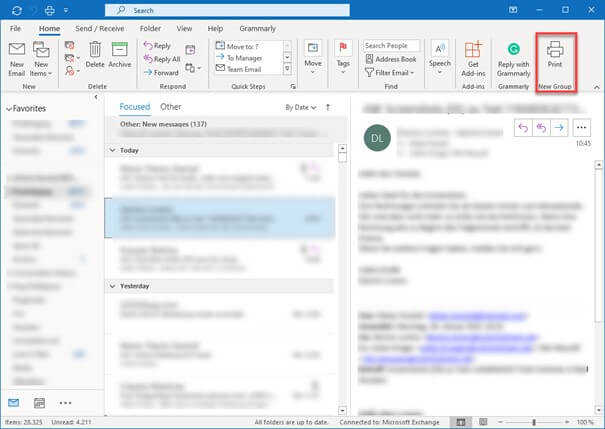Click the DL sender avatar
This screenshot has width=605, height=429.
tap(377, 138)
